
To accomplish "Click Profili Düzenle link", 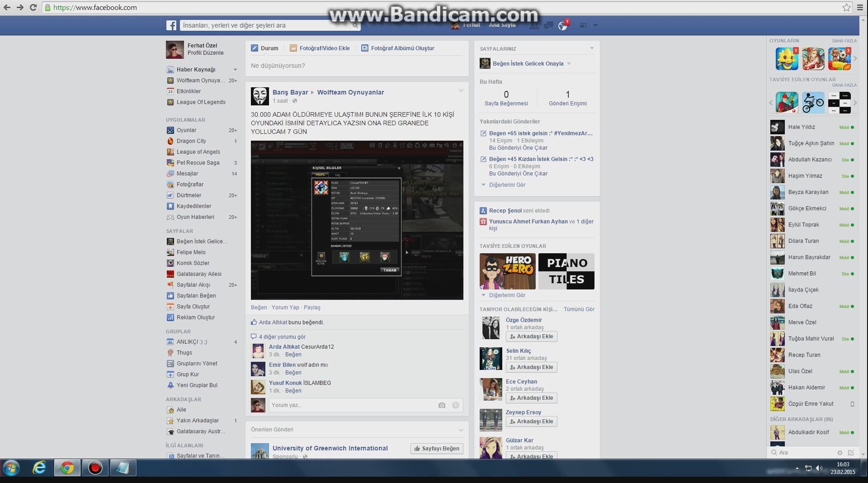I will pyautogui.click(x=206, y=53).
